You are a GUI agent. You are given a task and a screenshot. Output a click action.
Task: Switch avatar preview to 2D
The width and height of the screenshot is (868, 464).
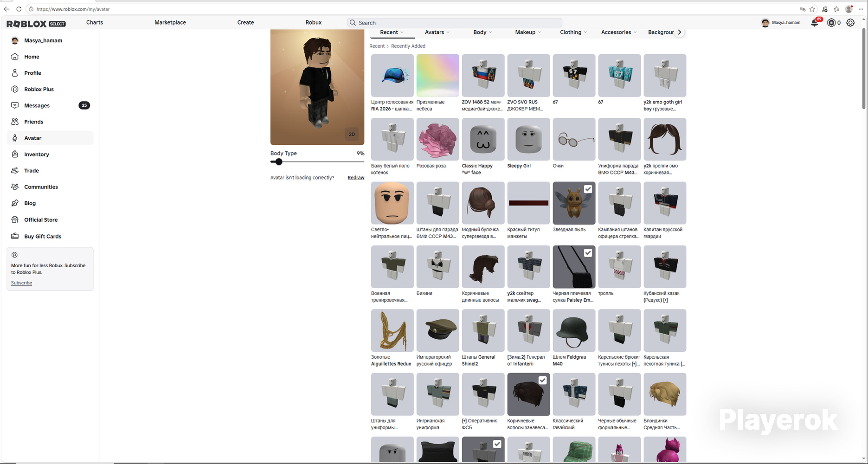(x=352, y=134)
